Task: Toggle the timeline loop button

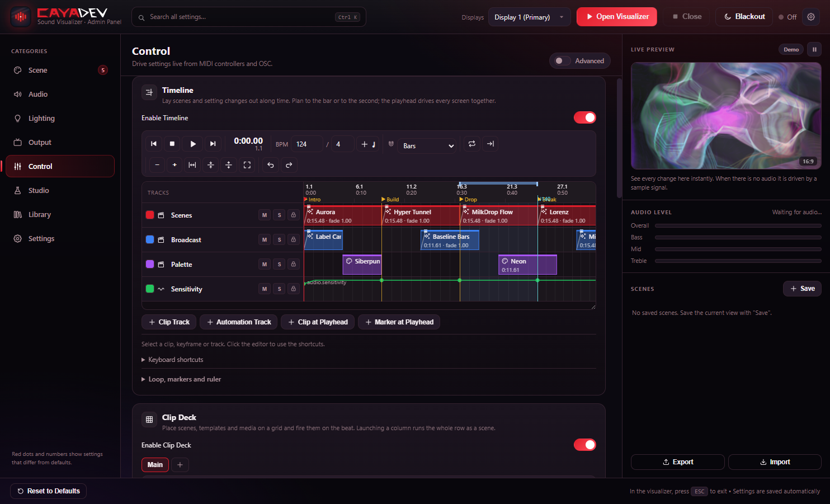Action: click(x=472, y=144)
